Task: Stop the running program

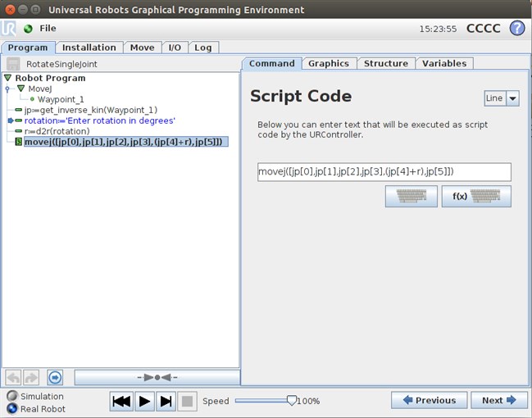Action: (x=187, y=402)
